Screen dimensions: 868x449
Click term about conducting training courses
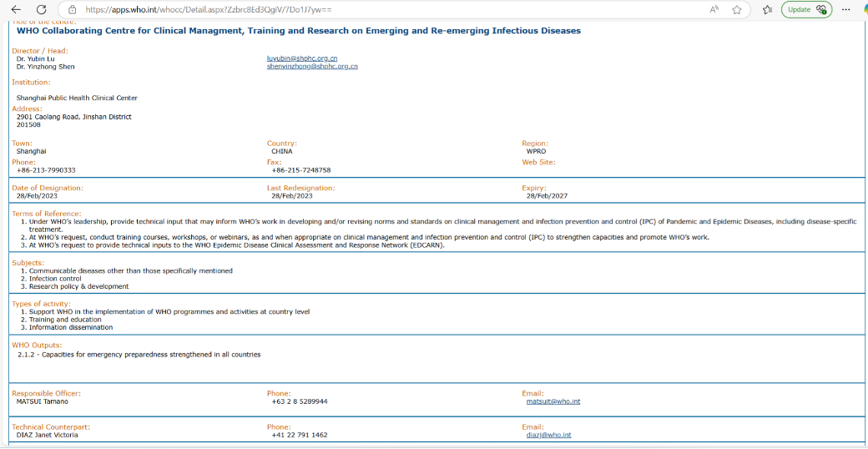pyautogui.click(x=369, y=238)
